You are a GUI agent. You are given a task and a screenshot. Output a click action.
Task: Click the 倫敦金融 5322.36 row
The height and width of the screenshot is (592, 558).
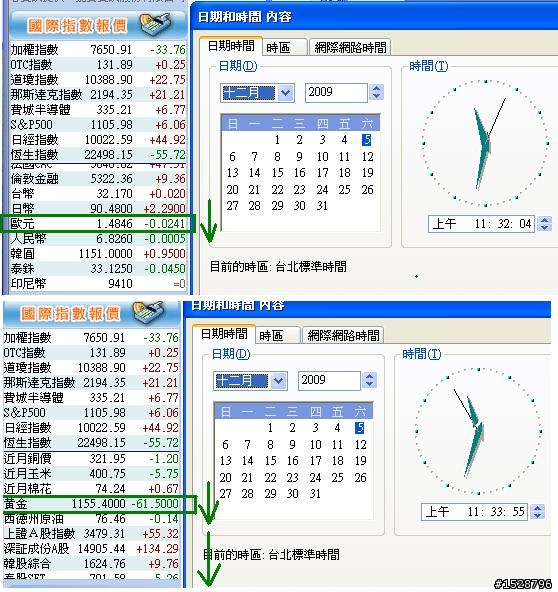[x=98, y=179]
